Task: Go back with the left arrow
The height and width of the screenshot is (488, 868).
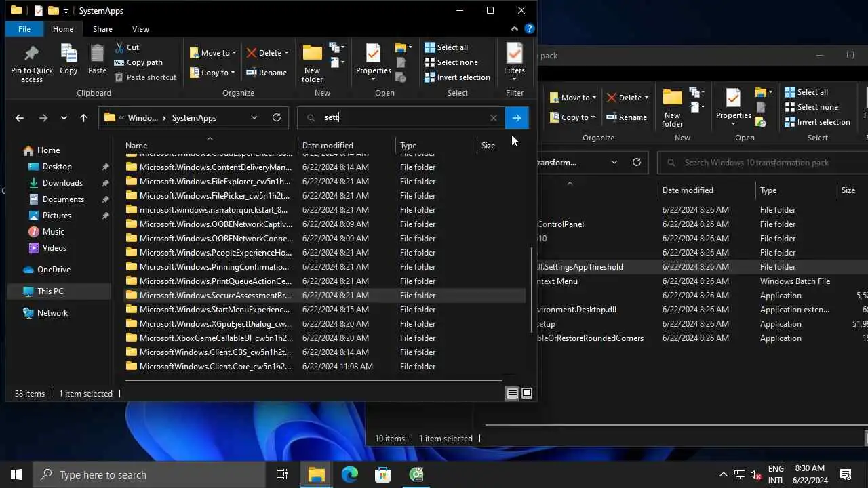Action: pos(20,118)
